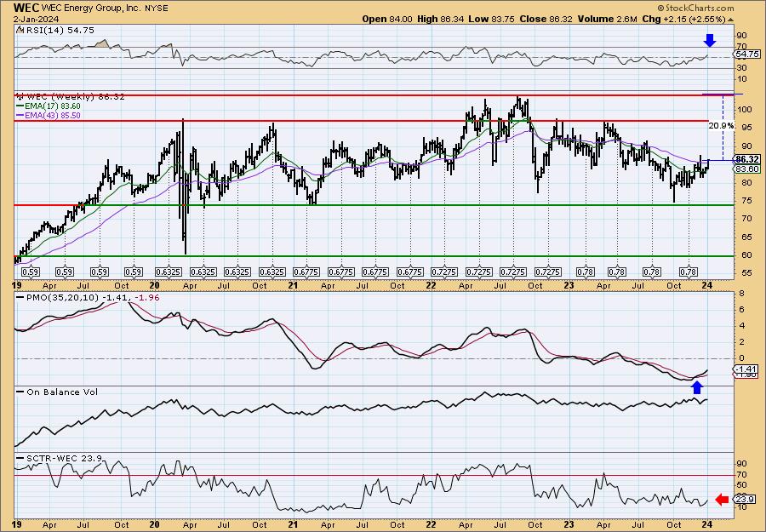Click the Volume 2.6M value
766x532 pixels.
[x=607, y=19]
